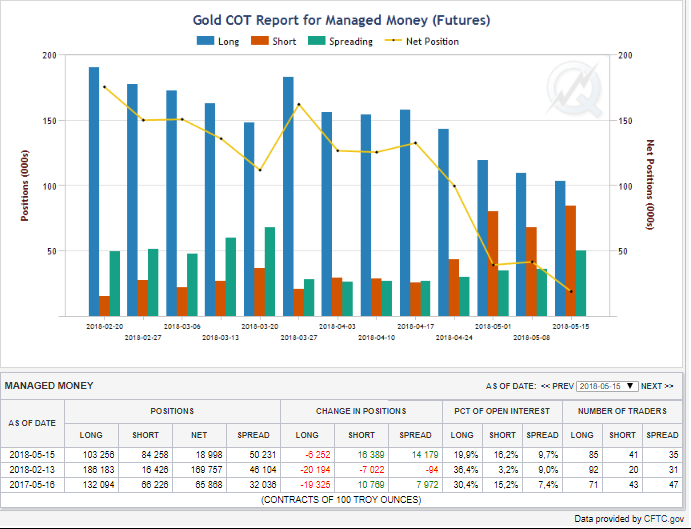Click the long position value 103 256
Viewport: 691px width, 529px height.
click(x=98, y=454)
